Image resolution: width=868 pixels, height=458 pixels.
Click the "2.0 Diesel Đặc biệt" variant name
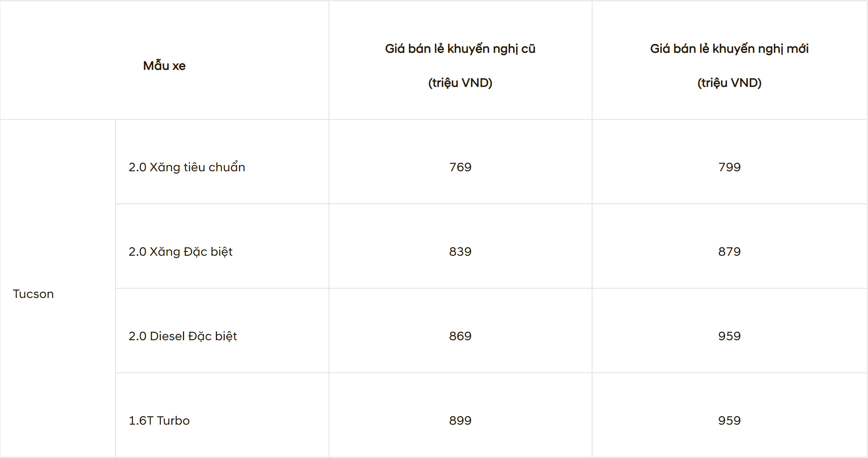183,336
